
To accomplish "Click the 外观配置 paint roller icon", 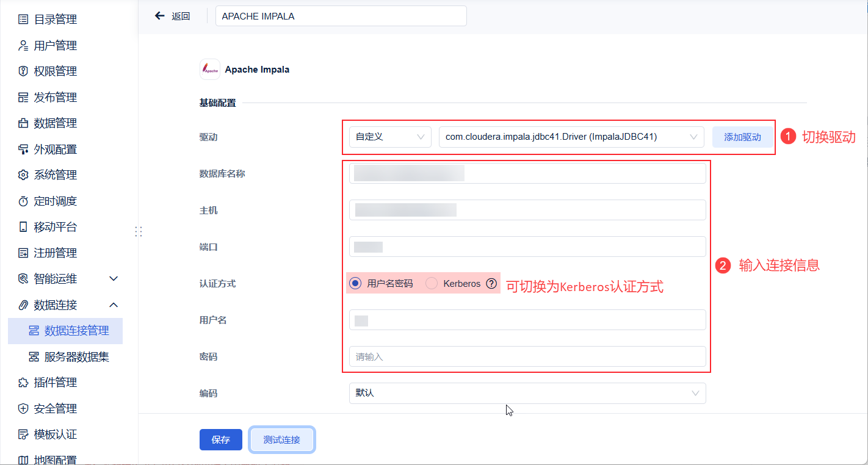I will click(23, 150).
